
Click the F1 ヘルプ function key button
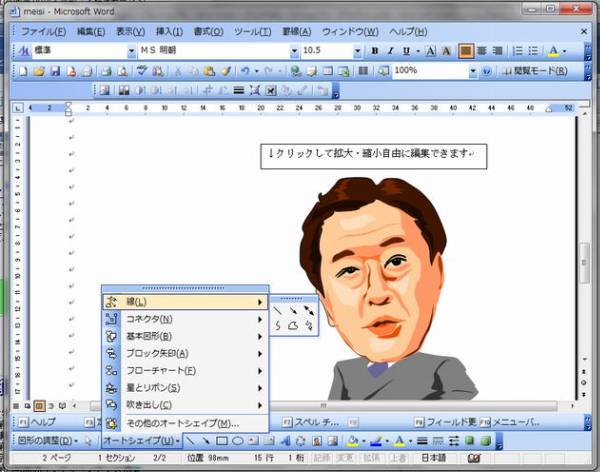(37, 422)
